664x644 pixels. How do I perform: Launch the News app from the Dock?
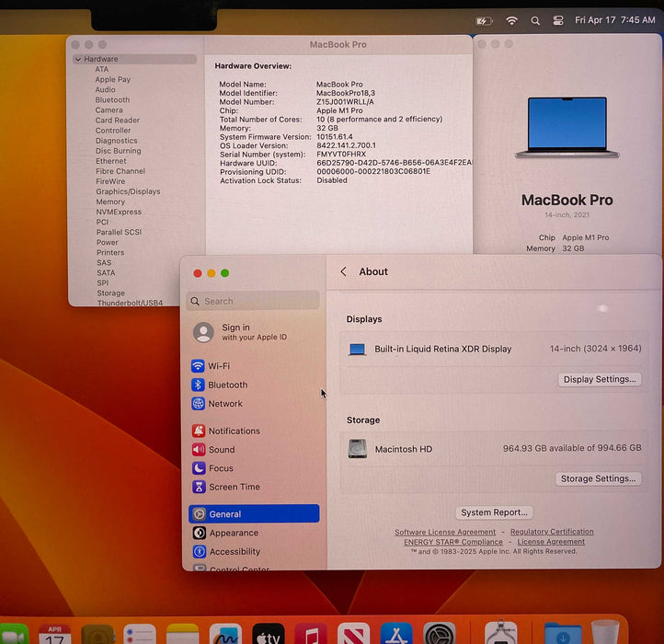pyautogui.click(x=353, y=634)
